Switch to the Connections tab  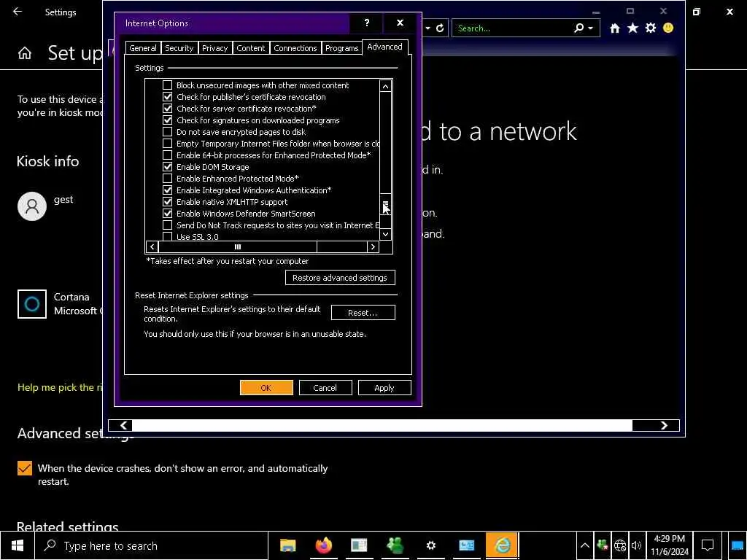click(295, 48)
